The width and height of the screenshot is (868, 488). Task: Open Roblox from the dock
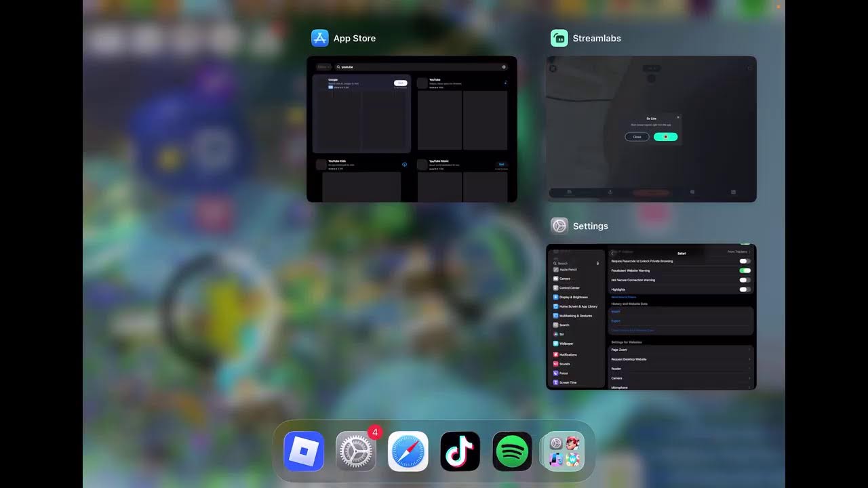(304, 451)
